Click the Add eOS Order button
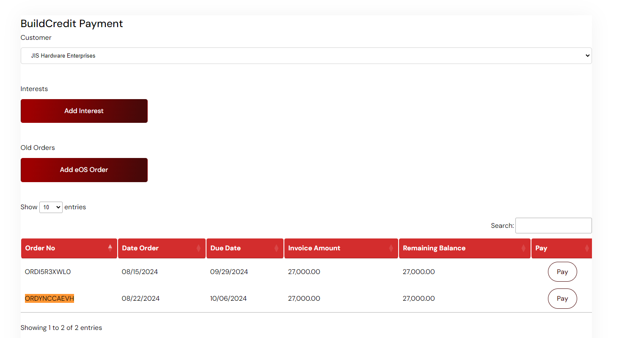The width and height of the screenshot is (644, 338). (84, 170)
